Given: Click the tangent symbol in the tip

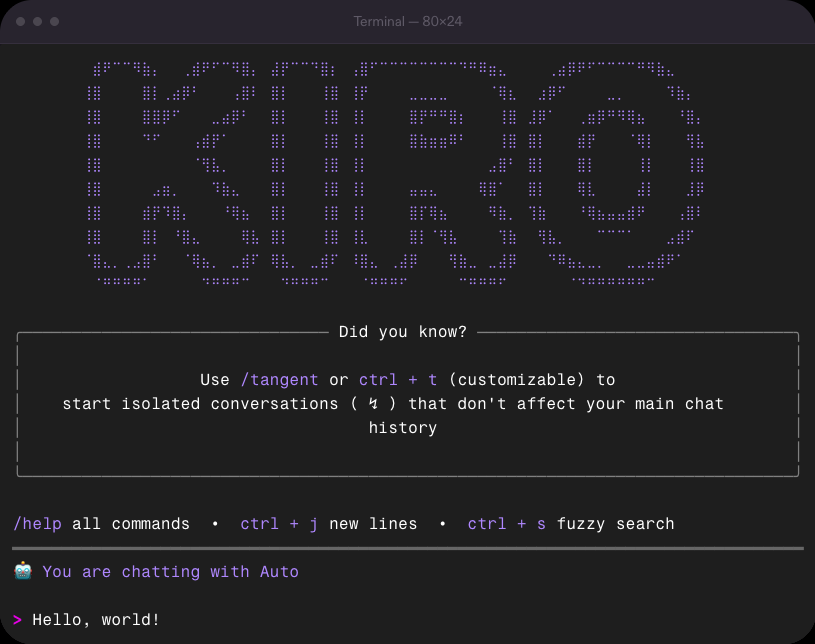Looking at the screenshot, I should pyautogui.click(x=373, y=403).
